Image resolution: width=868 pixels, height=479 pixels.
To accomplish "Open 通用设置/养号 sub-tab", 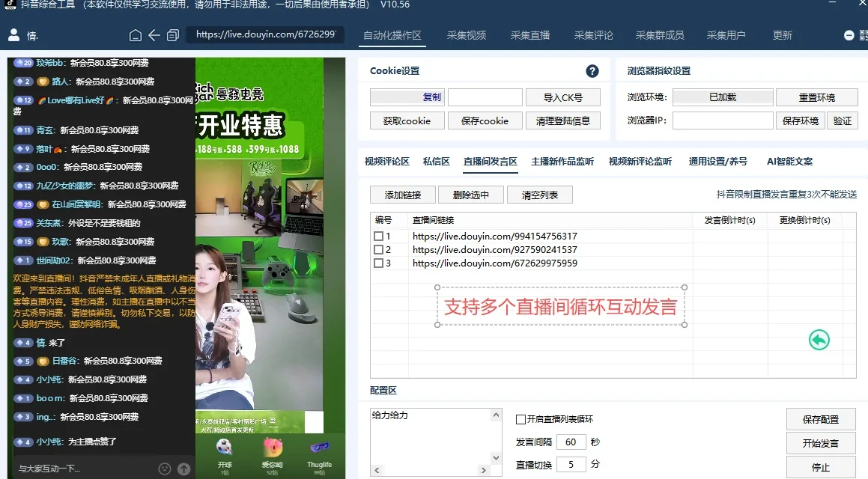I will [718, 162].
